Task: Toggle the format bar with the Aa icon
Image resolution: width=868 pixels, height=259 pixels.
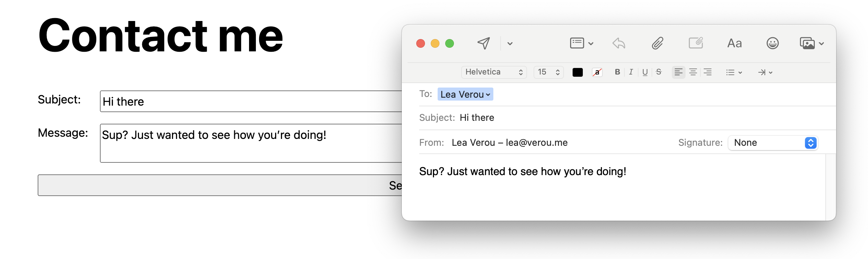Action: pos(734,43)
